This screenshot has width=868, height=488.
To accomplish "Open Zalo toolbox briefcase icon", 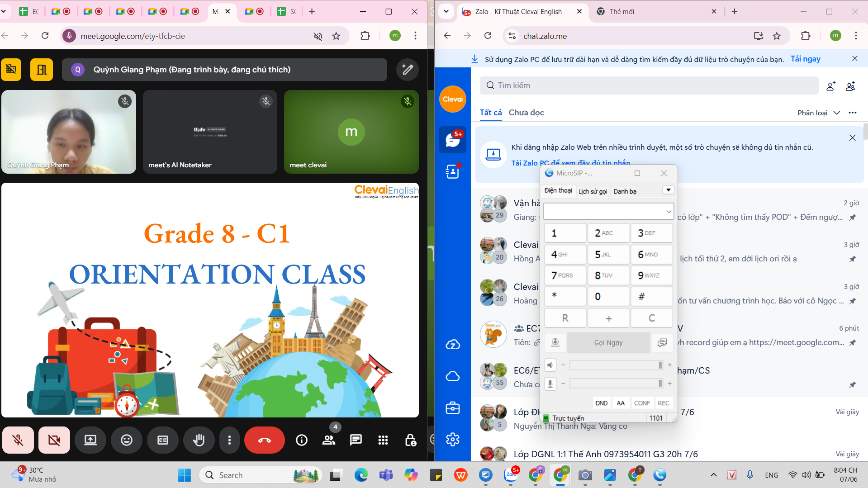I will click(x=453, y=408).
